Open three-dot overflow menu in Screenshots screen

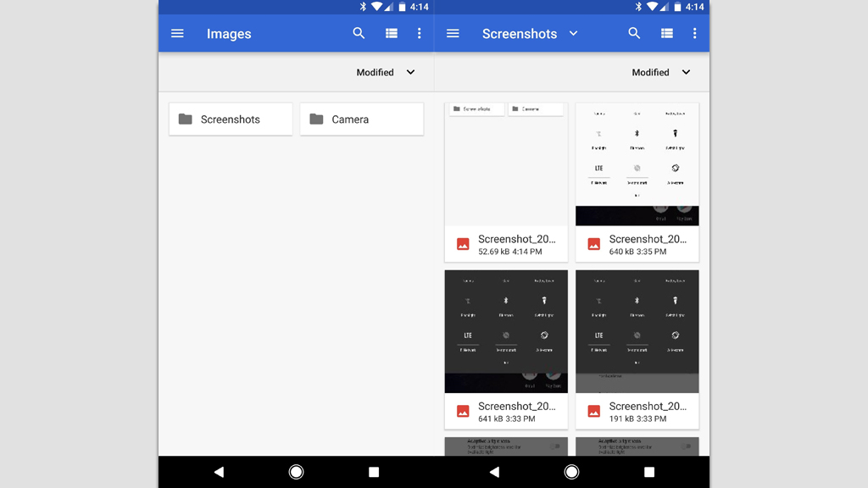tap(694, 34)
